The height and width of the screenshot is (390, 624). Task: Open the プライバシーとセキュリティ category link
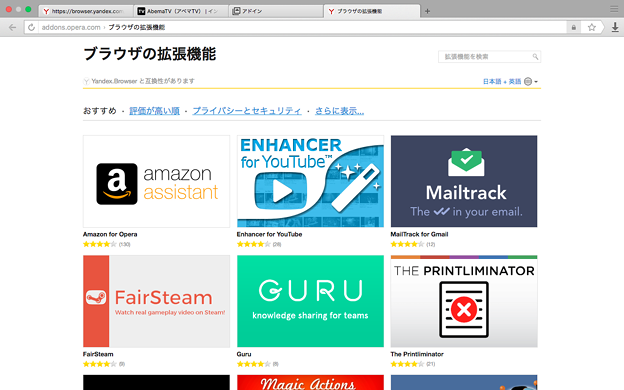pos(247,111)
